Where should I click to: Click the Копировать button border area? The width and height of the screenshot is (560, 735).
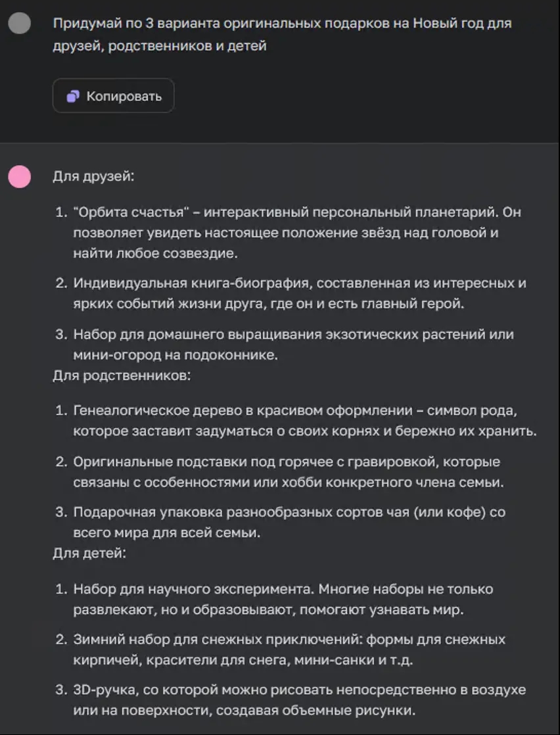(113, 96)
